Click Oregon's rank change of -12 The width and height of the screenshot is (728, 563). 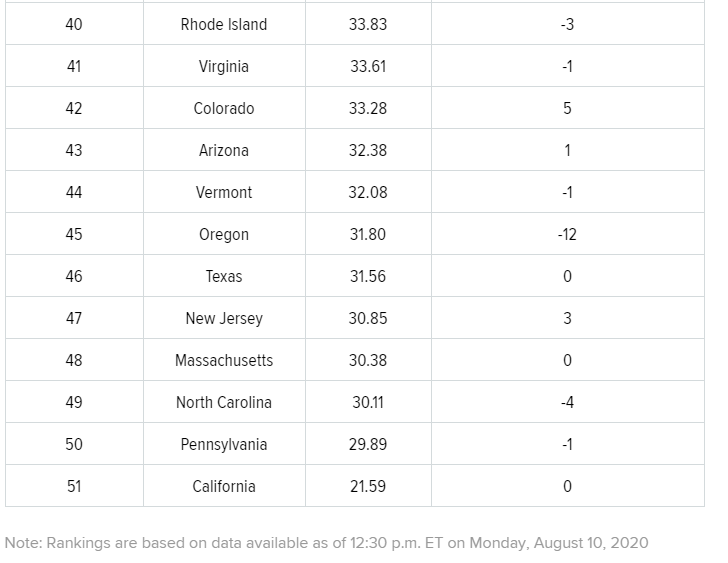567,234
